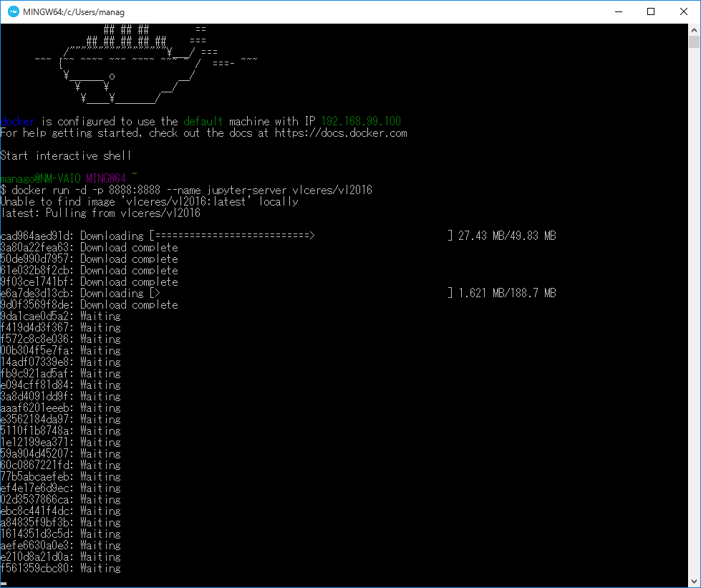Click the scrollbar up arrow
The image size is (701, 588).
694,30
